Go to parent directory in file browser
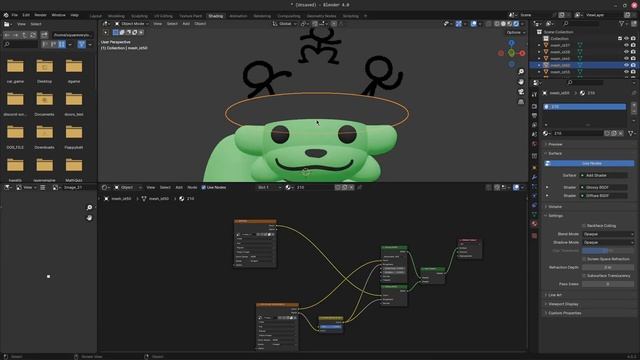Image resolution: width=640 pixels, height=360 pixels. click(x=24, y=35)
